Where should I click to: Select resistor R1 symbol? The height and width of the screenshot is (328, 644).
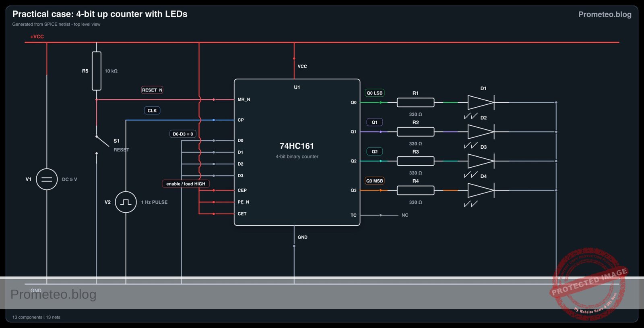pos(415,102)
